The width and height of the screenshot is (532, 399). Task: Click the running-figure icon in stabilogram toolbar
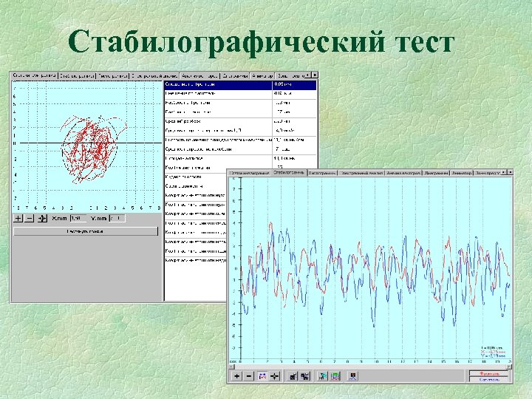coord(323,376)
